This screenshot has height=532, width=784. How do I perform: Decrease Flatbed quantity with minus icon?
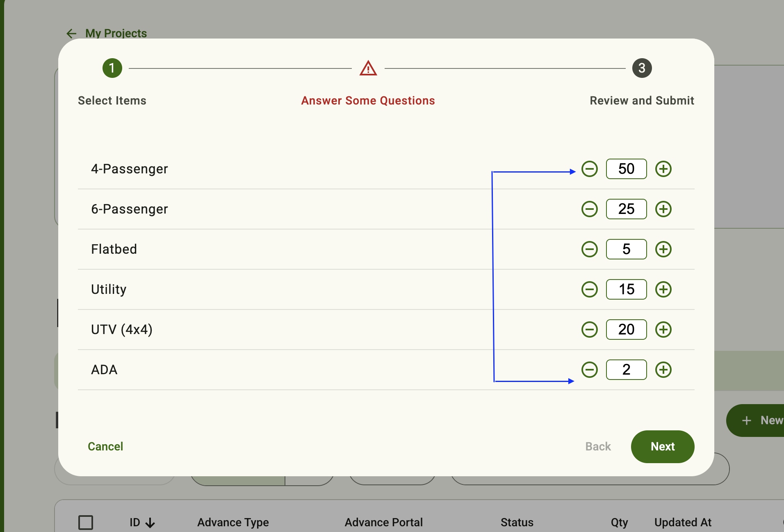[590, 249]
